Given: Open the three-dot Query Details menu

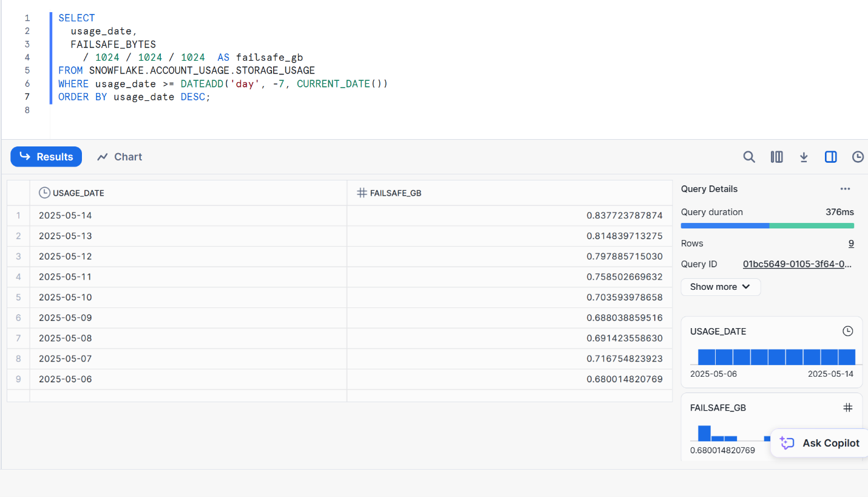Looking at the screenshot, I should pyautogui.click(x=845, y=189).
